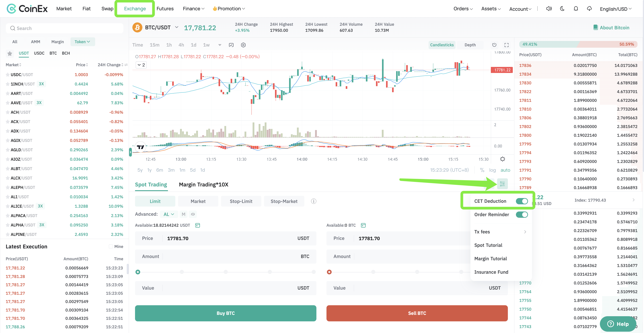The image size is (644, 333).
Task: Select the Stop-Limit order tab
Action: pyautogui.click(x=241, y=201)
